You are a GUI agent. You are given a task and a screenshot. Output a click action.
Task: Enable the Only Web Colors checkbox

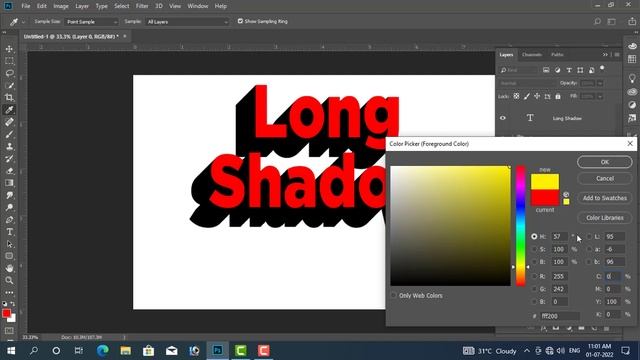click(x=394, y=295)
